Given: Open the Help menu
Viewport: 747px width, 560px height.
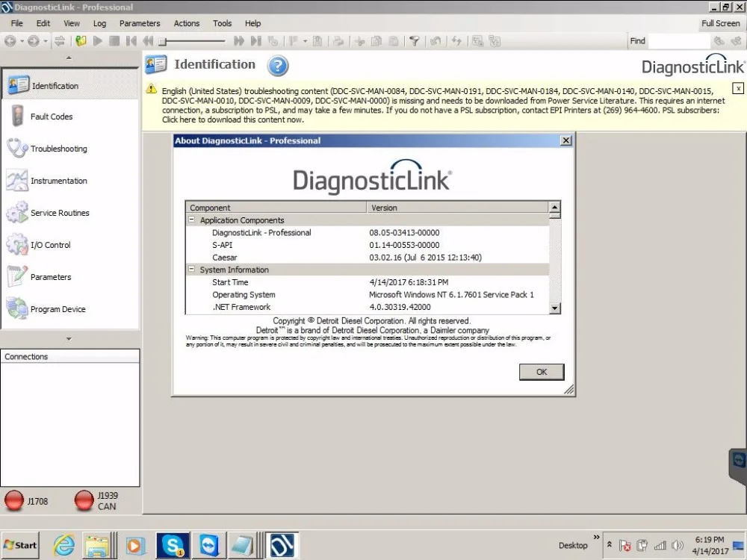Looking at the screenshot, I should (x=252, y=23).
